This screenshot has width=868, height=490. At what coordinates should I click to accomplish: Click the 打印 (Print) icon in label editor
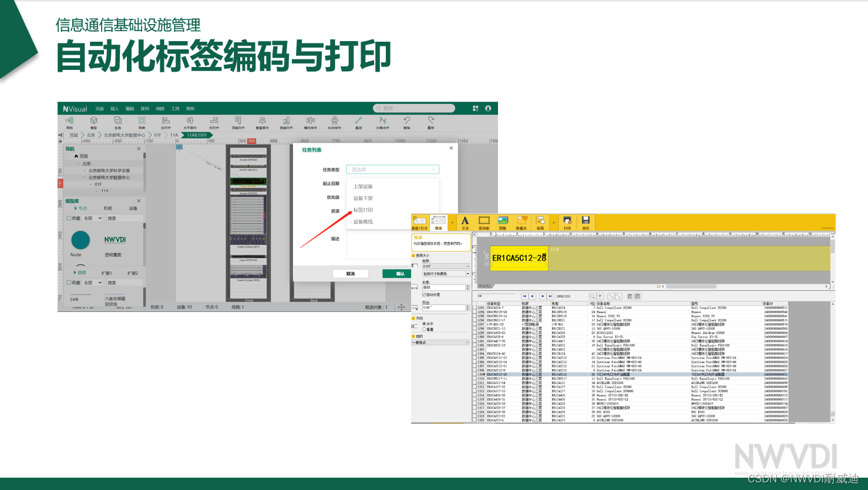tap(567, 222)
